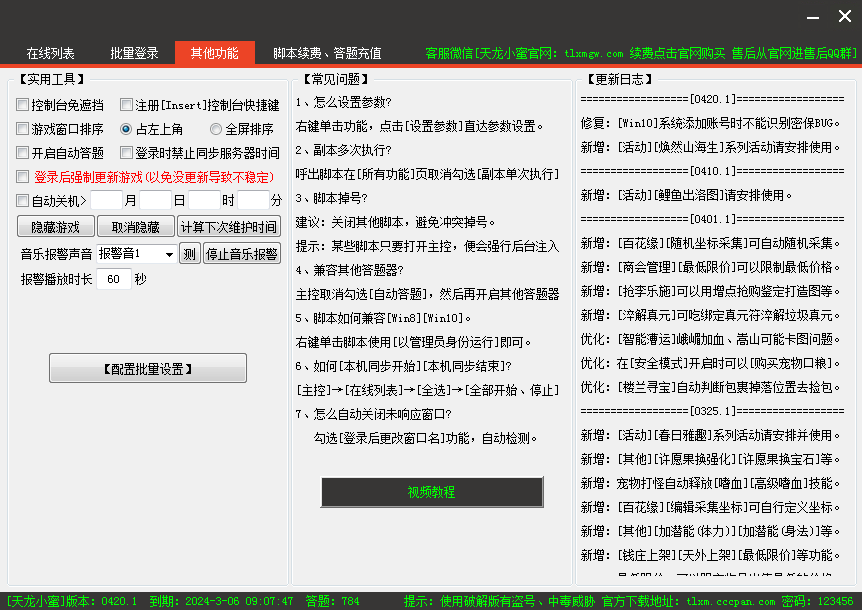Open the 批量登录 tab
This screenshot has height=610, width=862.
tap(134, 53)
